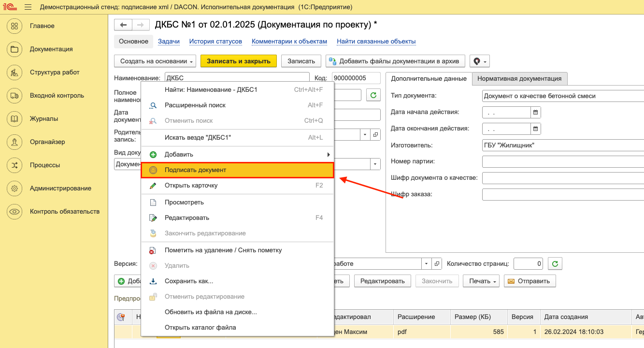Screen dimensions: 644x348
Task: Open the Документация sidebar folder icon
Action: coord(14,49)
